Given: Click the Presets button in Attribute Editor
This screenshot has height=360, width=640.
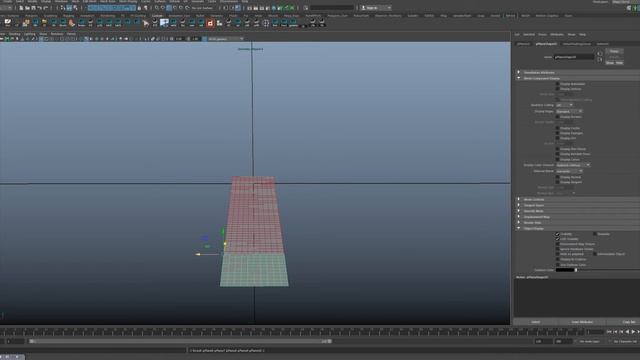Looking at the screenshot, I should click(x=614, y=57).
